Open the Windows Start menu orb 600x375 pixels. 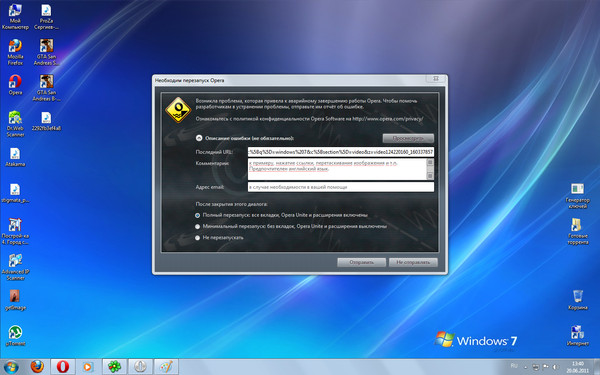coord(11,367)
